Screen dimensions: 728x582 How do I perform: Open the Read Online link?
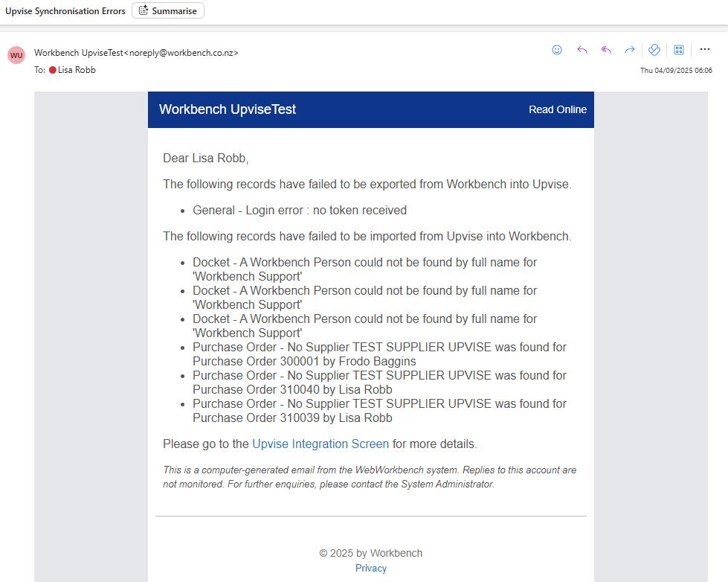(558, 109)
